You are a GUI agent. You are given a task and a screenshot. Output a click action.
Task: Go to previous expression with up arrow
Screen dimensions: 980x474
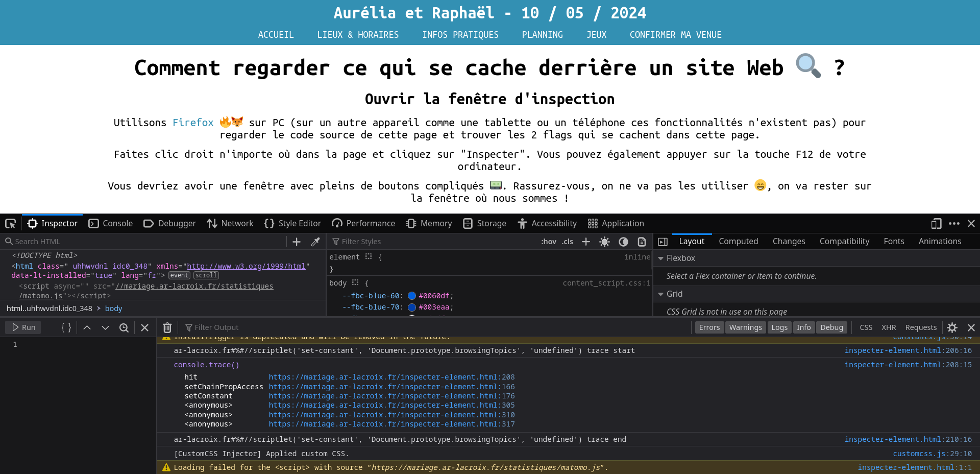click(87, 327)
